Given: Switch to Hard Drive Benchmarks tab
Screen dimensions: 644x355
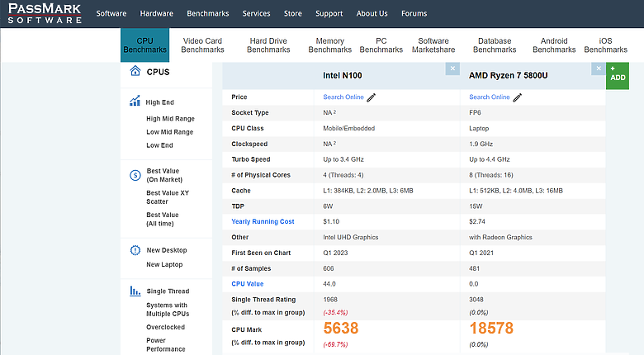Looking at the screenshot, I should coord(268,45).
